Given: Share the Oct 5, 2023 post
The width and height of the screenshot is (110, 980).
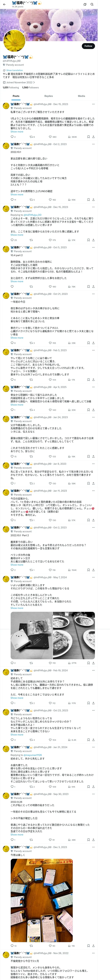Looking at the screenshot, I should 93,286.
